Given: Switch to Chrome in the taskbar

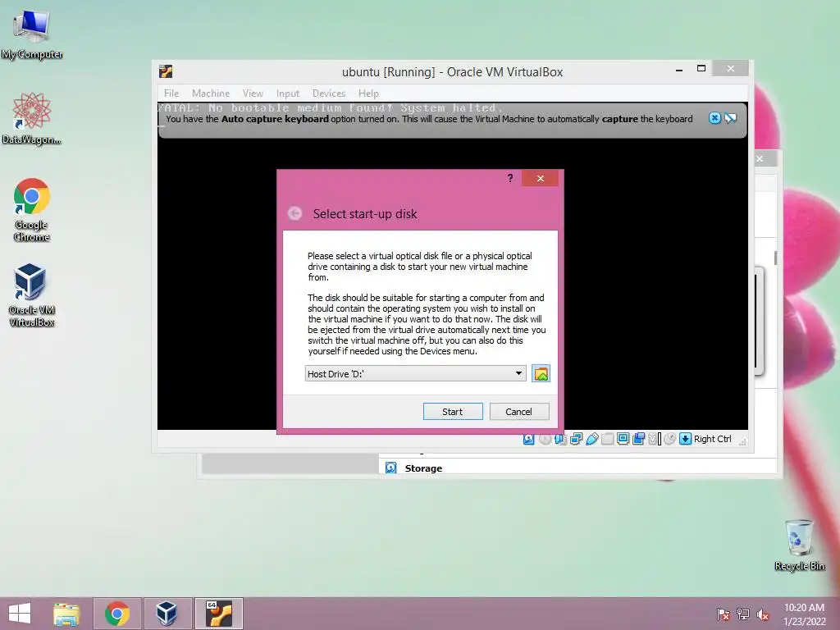Looking at the screenshot, I should coord(117,614).
